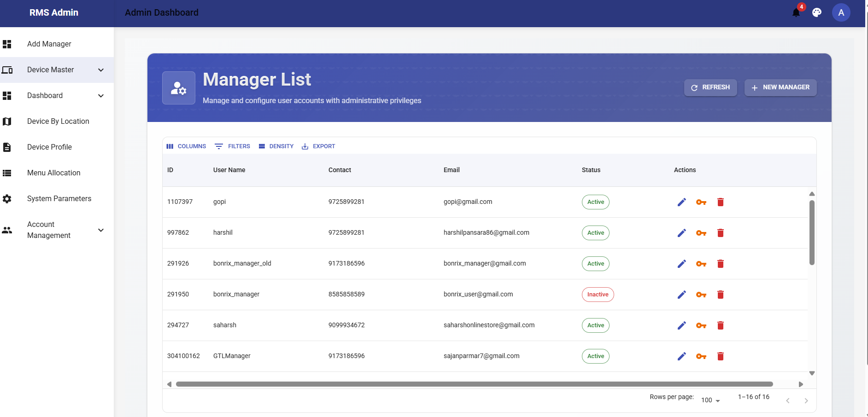This screenshot has height=417, width=868.
Task: Click the Manager List header icon
Action: (x=179, y=88)
